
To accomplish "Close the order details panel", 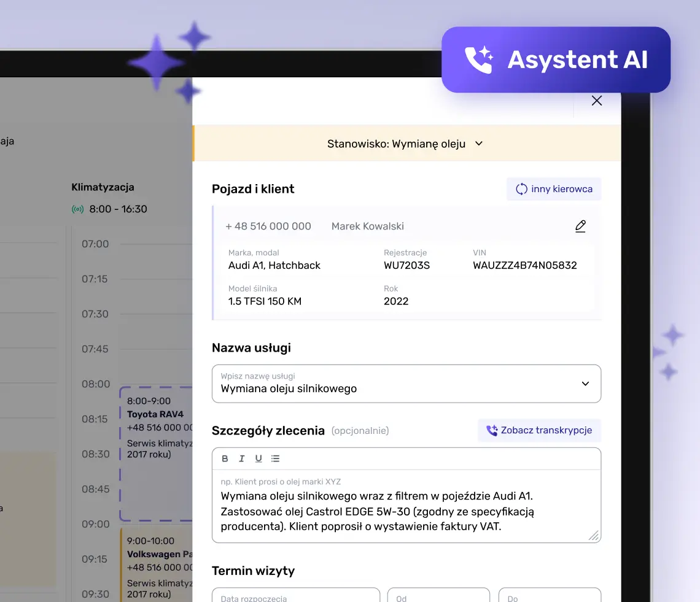I will point(596,101).
